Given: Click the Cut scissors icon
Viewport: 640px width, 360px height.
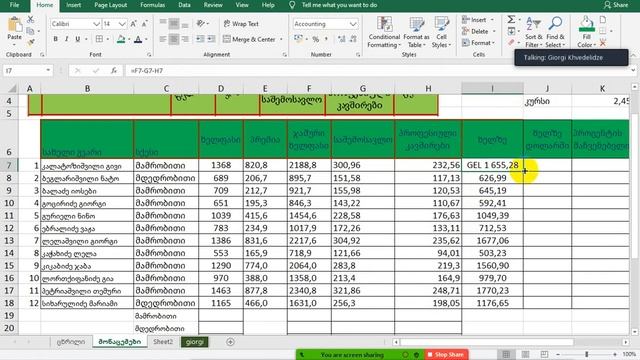Looking at the screenshot, I should tap(31, 19).
